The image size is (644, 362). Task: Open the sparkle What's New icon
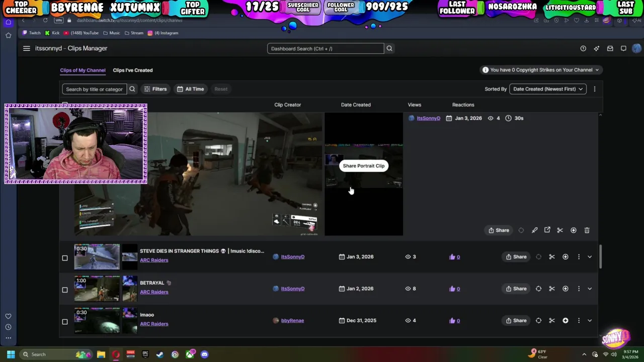pos(597,48)
